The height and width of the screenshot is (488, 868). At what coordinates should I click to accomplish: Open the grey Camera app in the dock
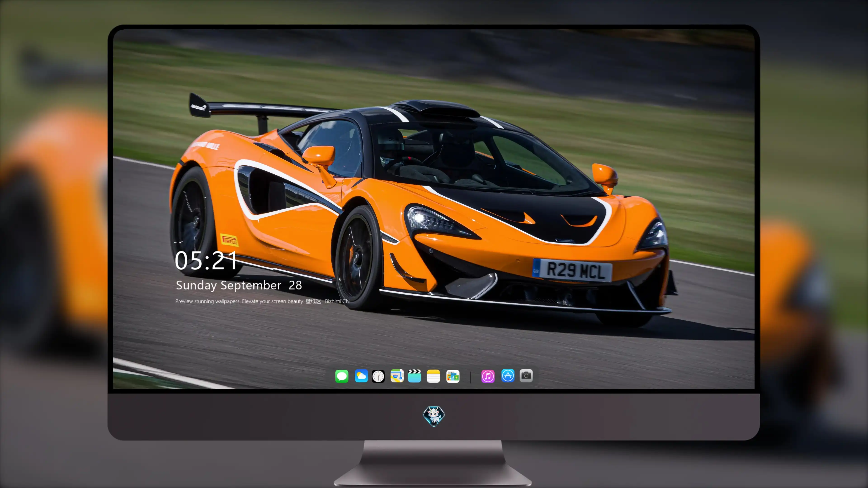point(526,376)
